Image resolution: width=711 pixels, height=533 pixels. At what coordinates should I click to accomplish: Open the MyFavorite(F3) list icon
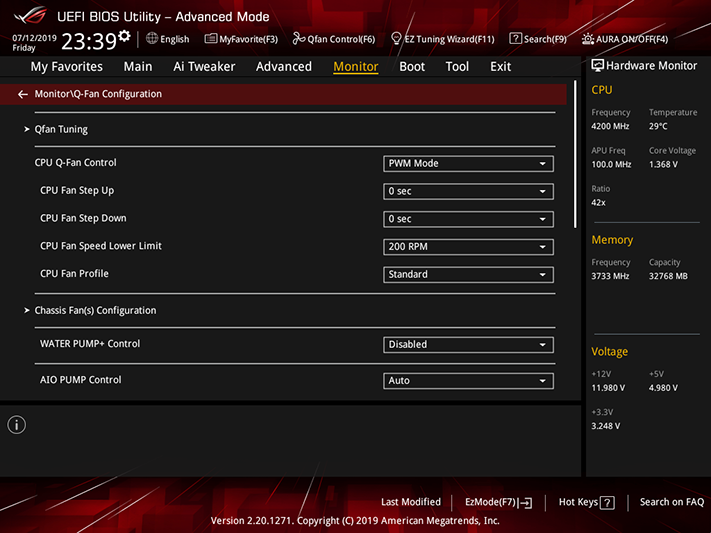point(211,39)
